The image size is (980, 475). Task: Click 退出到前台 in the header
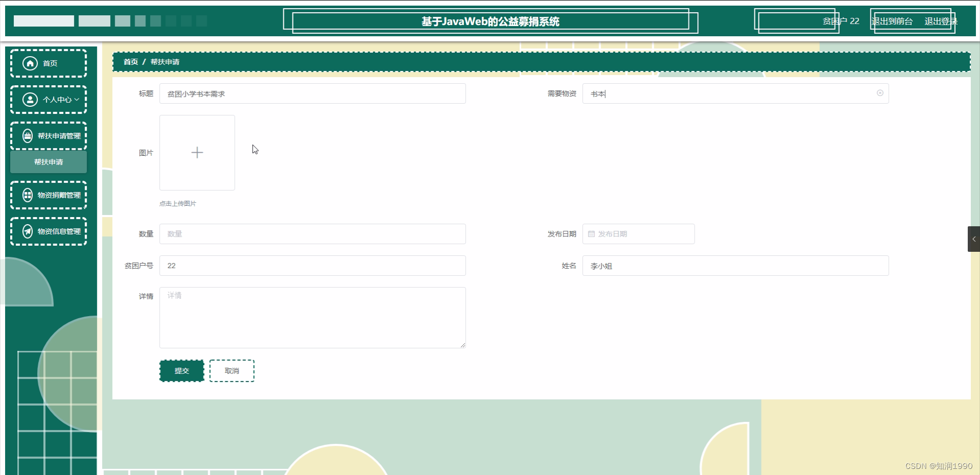tap(892, 21)
